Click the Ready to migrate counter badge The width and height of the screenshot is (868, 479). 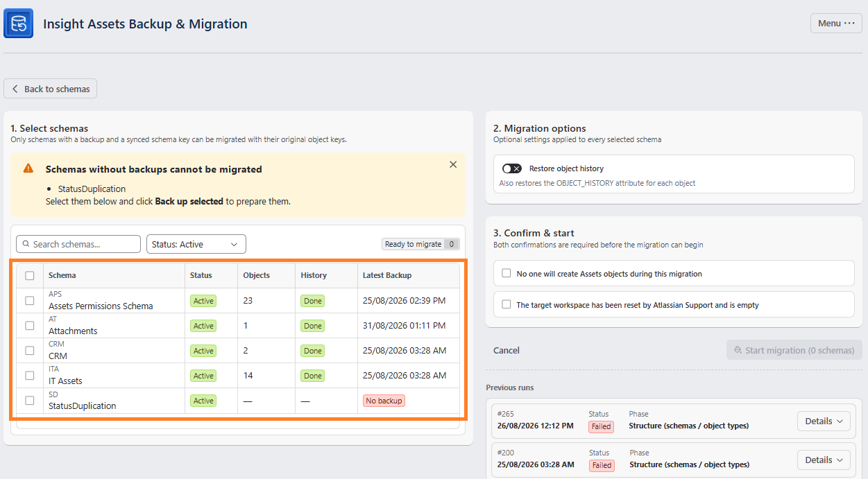420,244
